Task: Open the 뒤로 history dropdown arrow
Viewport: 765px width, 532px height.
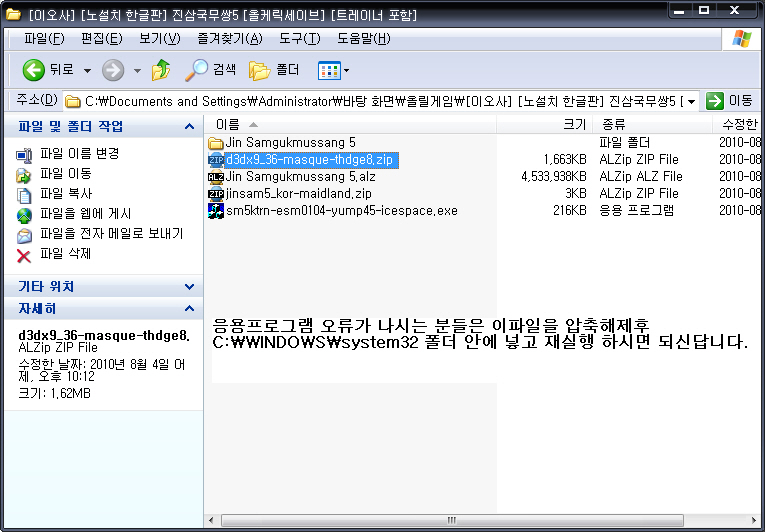Action: [87, 71]
